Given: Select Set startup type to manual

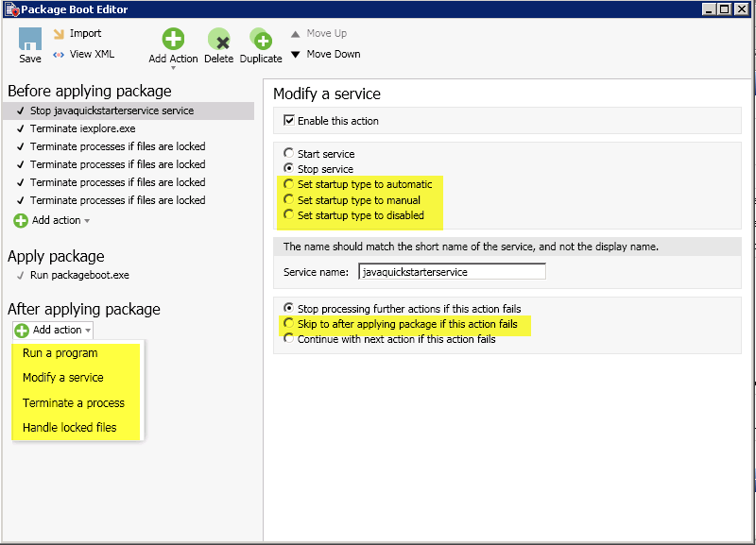Looking at the screenshot, I should [x=288, y=199].
